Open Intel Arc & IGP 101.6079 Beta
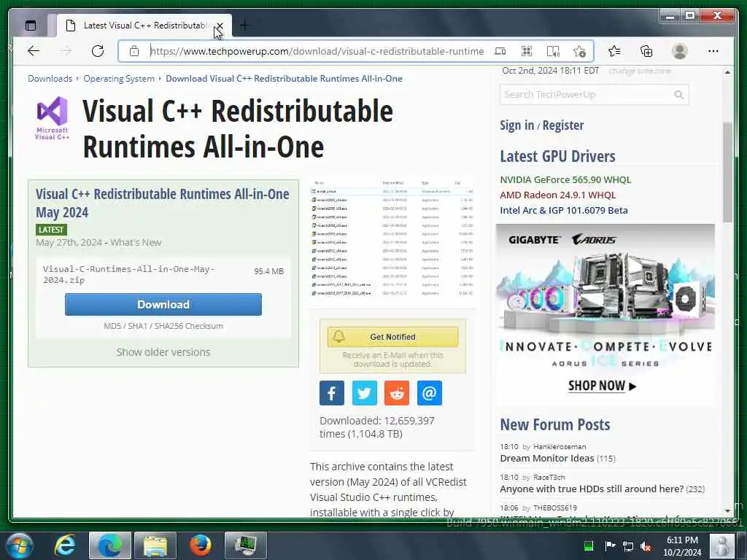This screenshot has height=560, width=747. coord(564,210)
